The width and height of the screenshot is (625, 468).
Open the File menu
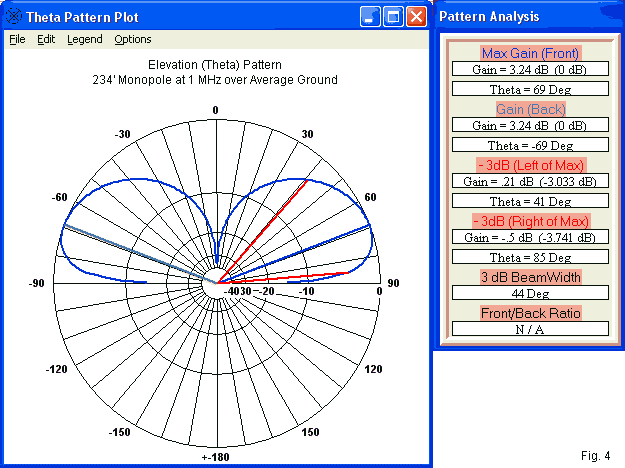point(17,39)
